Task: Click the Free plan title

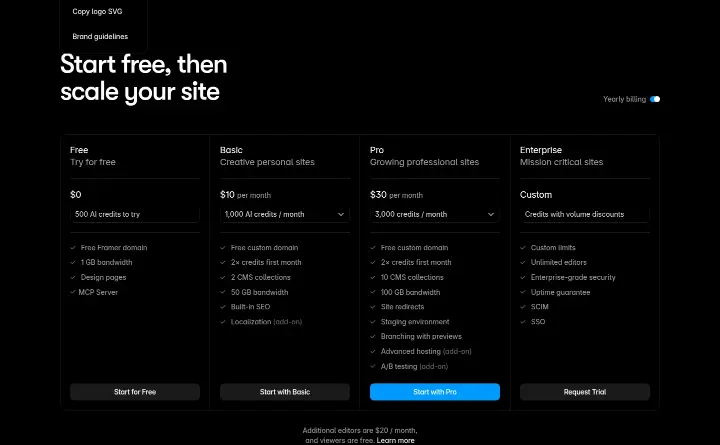Action: [x=79, y=150]
